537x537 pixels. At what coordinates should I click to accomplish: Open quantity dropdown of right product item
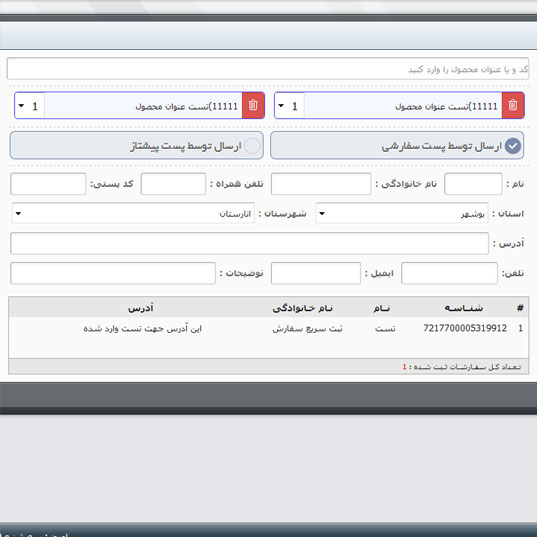pos(290,106)
